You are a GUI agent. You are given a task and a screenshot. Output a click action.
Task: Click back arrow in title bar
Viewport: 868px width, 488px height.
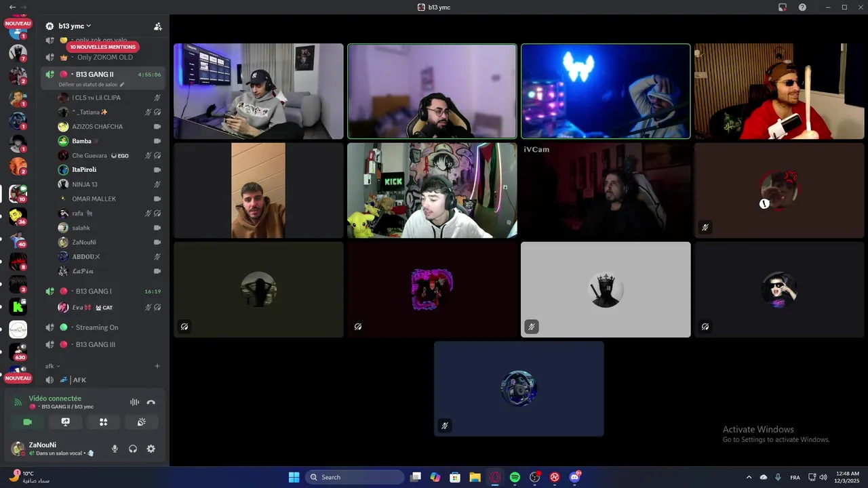click(x=12, y=7)
